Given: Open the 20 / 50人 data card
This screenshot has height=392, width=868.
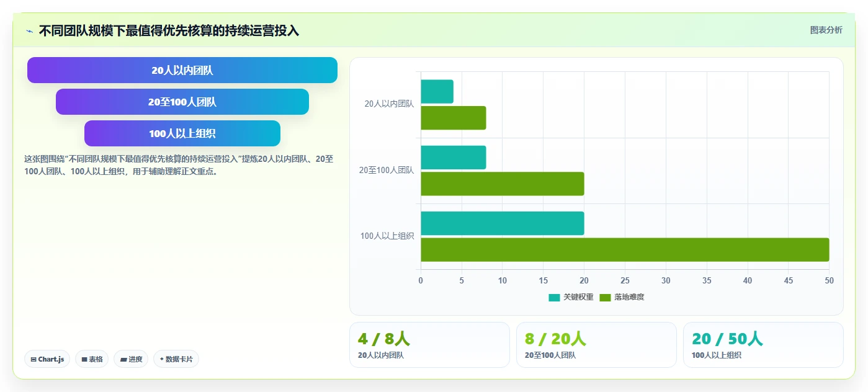Looking at the screenshot, I should pyautogui.click(x=763, y=345).
